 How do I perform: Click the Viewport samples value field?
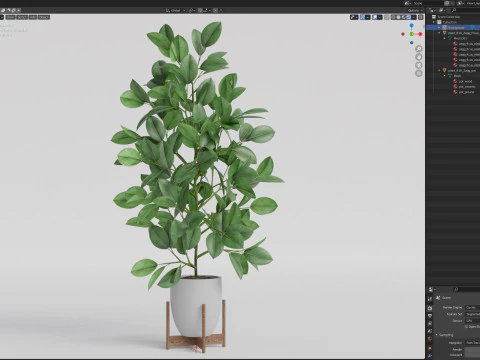tap(472, 355)
